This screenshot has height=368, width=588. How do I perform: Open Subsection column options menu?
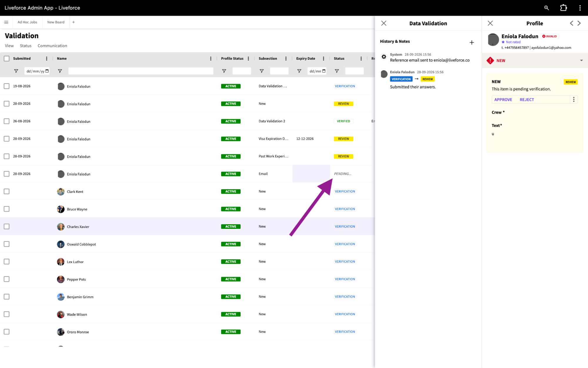point(286,59)
